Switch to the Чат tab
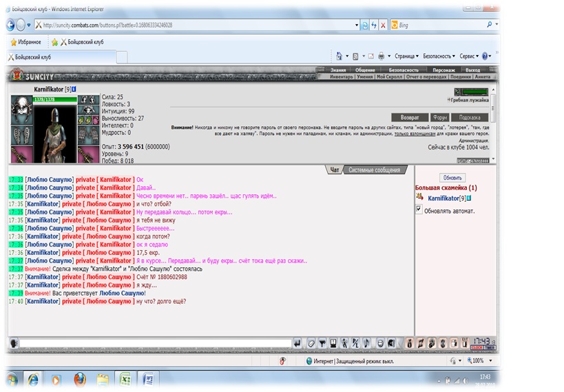The height and width of the screenshot is (392, 564). tap(335, 170)
